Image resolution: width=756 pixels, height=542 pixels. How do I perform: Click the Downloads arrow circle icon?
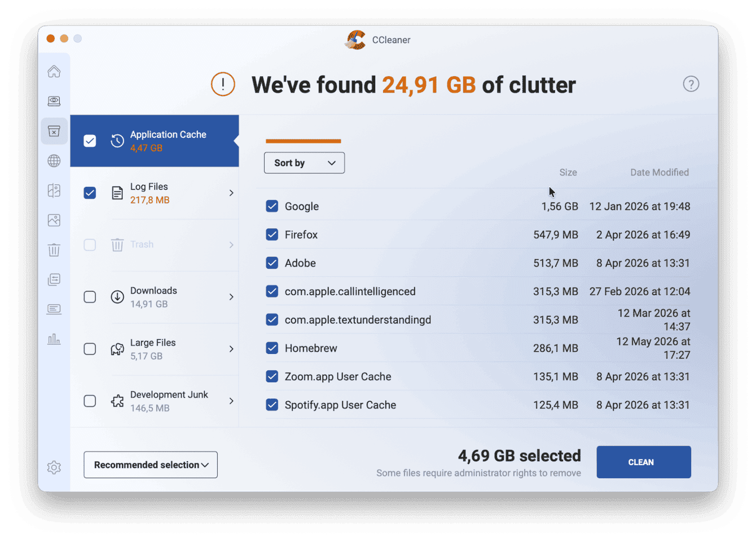point(117,297)
